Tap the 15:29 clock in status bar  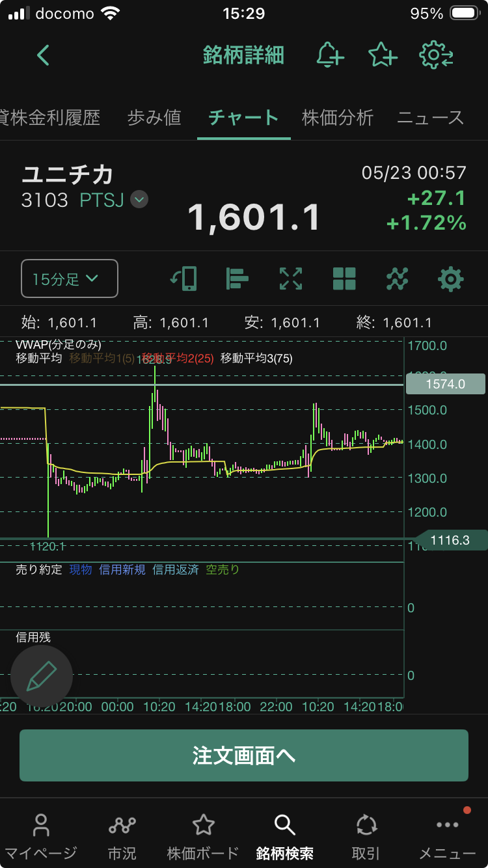[243, 13]
